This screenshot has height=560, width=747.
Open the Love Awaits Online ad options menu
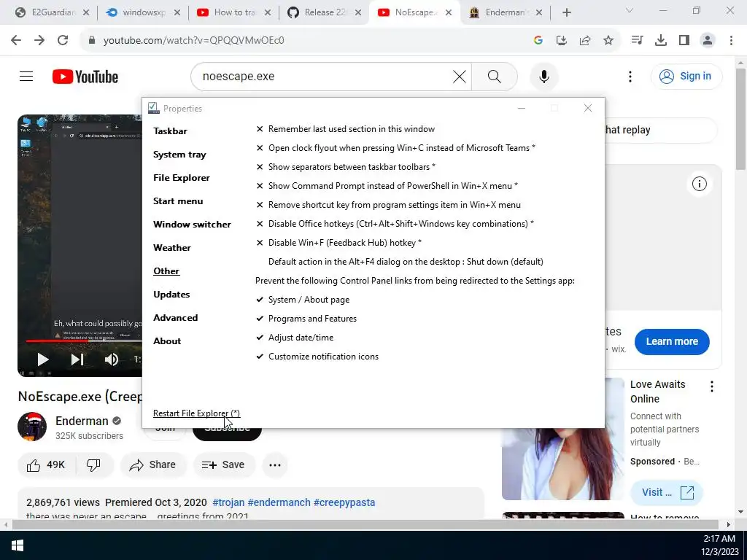pyautogui.click(x=712, y=386)
